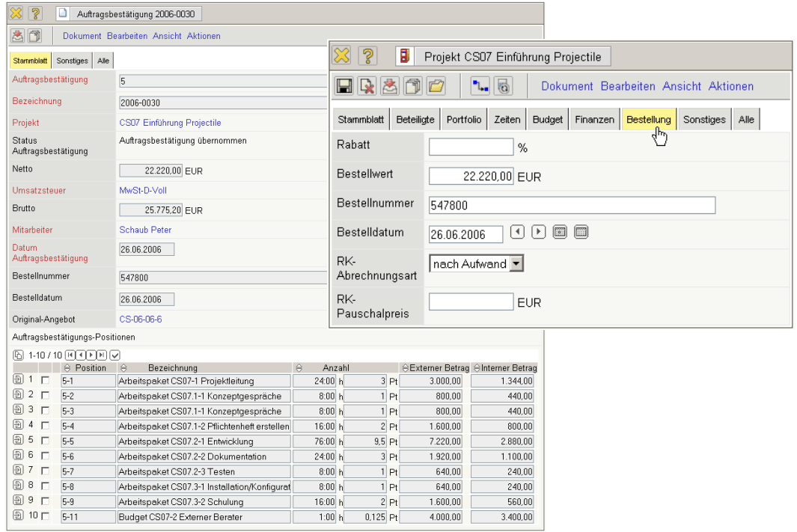This screenshot has height=532, width=797.
Task: Switch to the Finanzen tab
Action: (594, 120)
